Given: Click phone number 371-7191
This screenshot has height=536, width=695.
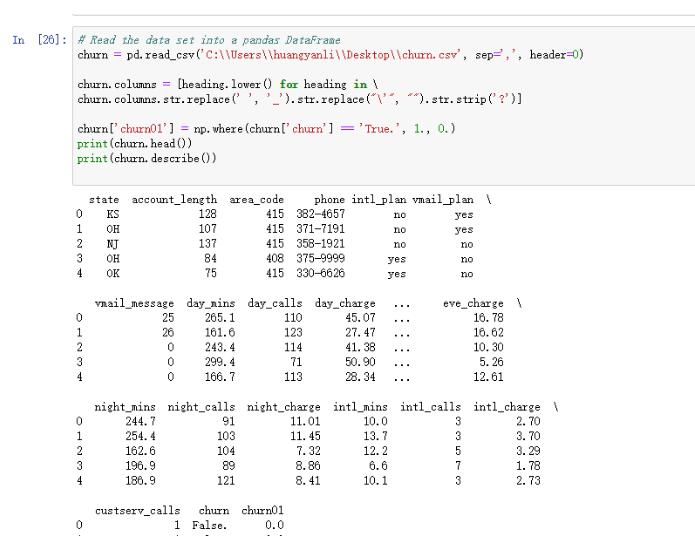Looking at the screenshot, I should coord(320,229).
